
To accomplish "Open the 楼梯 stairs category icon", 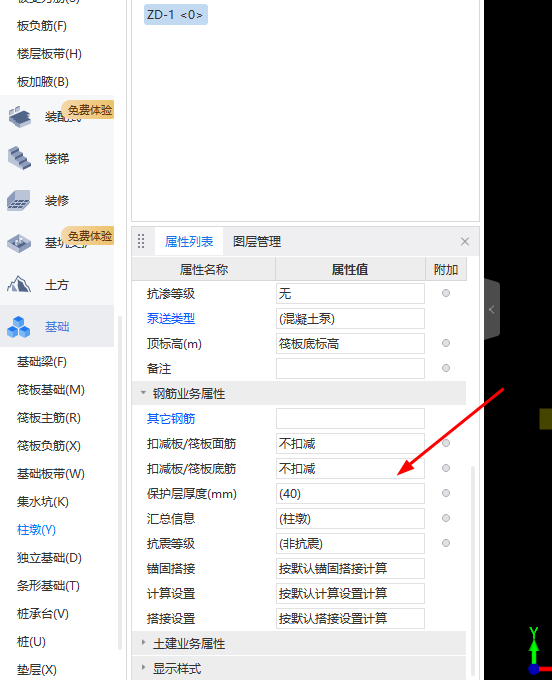I will (19, 158).
